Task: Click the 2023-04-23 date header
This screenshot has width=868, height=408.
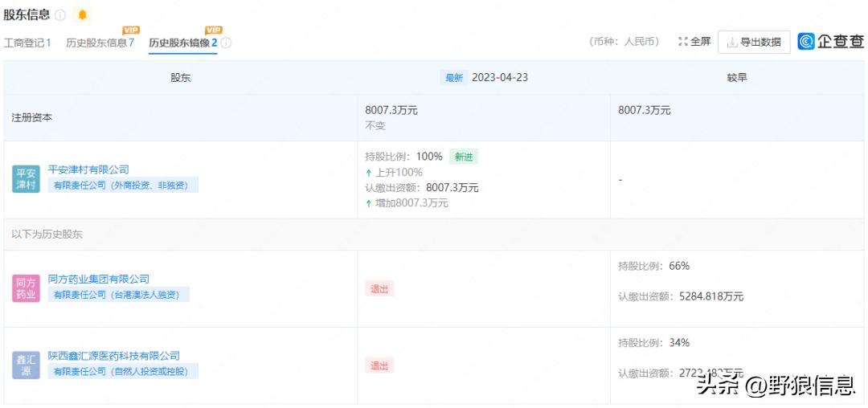Action: point(500,78)
